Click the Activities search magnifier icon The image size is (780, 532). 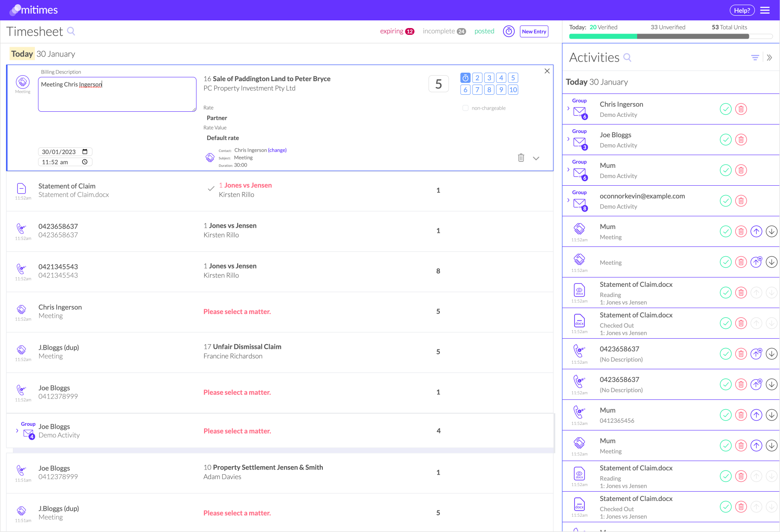627,57
